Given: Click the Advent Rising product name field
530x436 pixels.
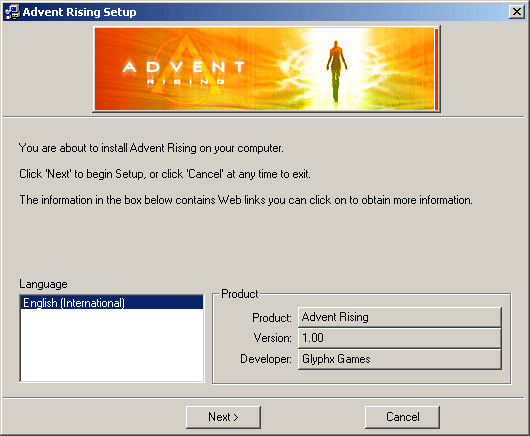Looking at the screenshot, I should click(400, 317).
